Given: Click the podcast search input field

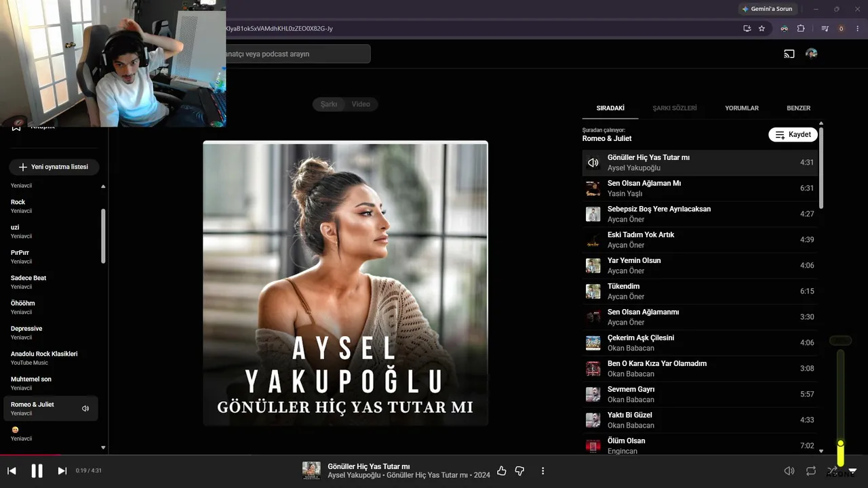Looking at the screenshot, I should [x=297, y=54].
